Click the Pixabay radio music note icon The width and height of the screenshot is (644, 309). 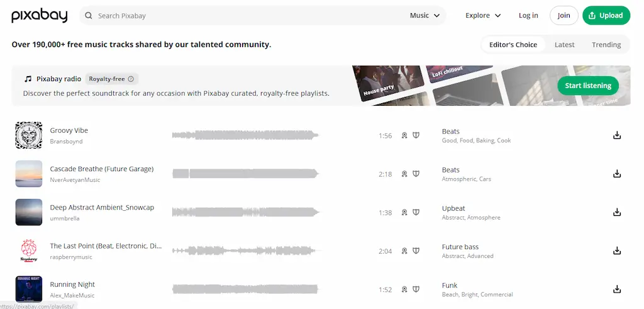28,79
